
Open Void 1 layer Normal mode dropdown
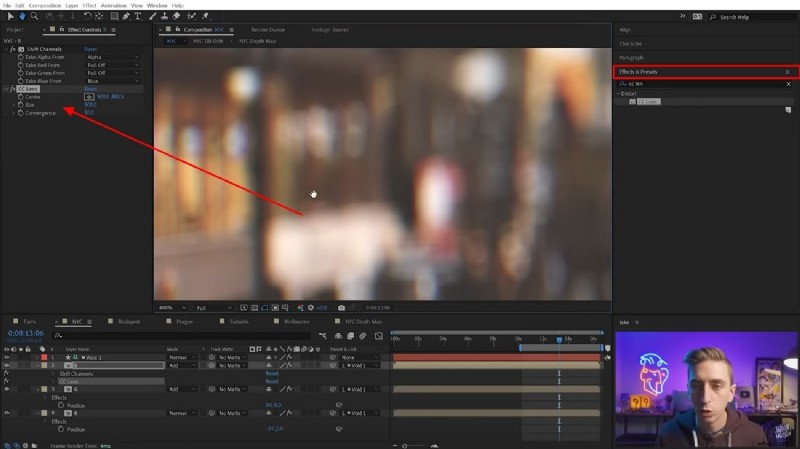[182, 358]
